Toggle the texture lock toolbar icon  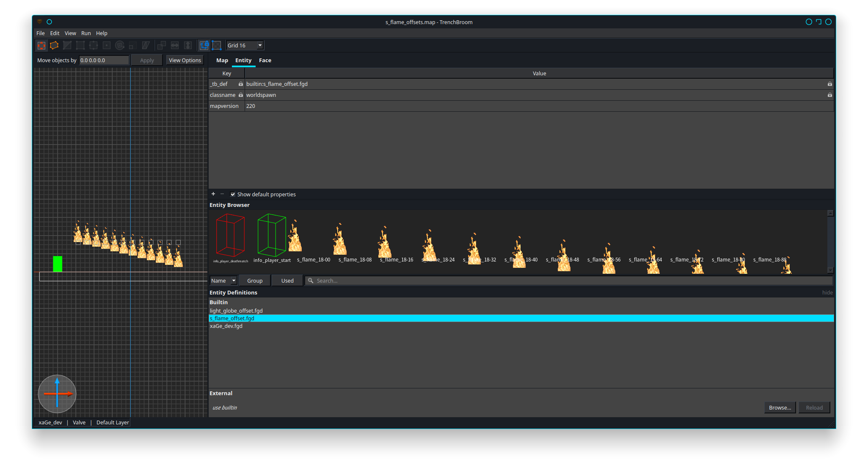click(x=204, y=45)
